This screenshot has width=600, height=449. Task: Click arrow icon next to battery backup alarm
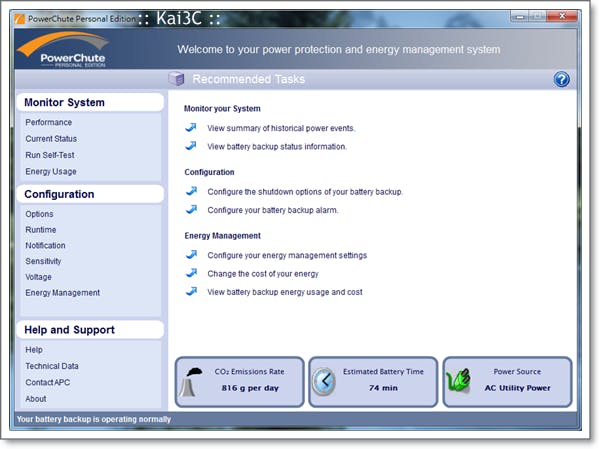click(191, 210)
